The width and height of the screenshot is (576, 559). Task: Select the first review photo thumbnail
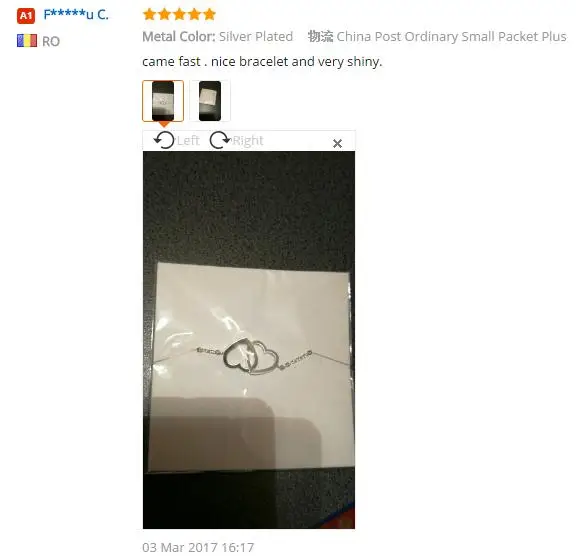point(163,101)
